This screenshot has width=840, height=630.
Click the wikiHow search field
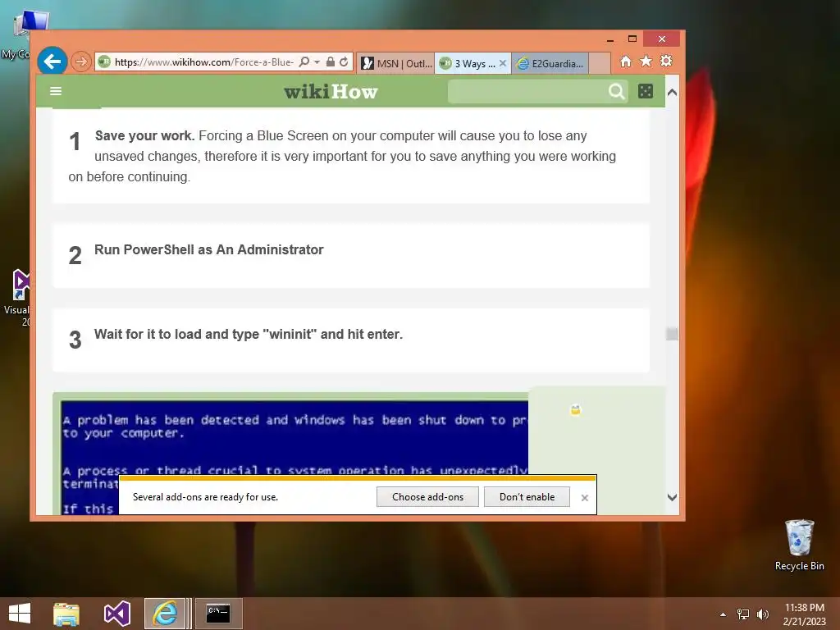[527, 92]
